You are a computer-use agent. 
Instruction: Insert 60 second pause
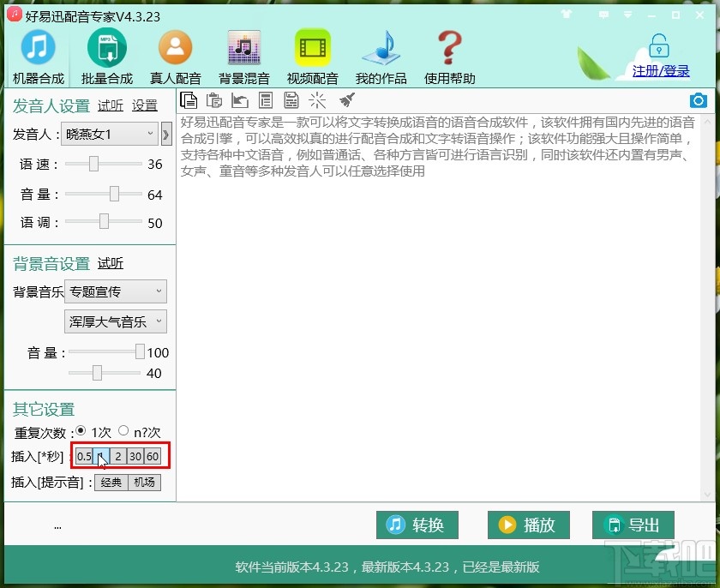152,456
